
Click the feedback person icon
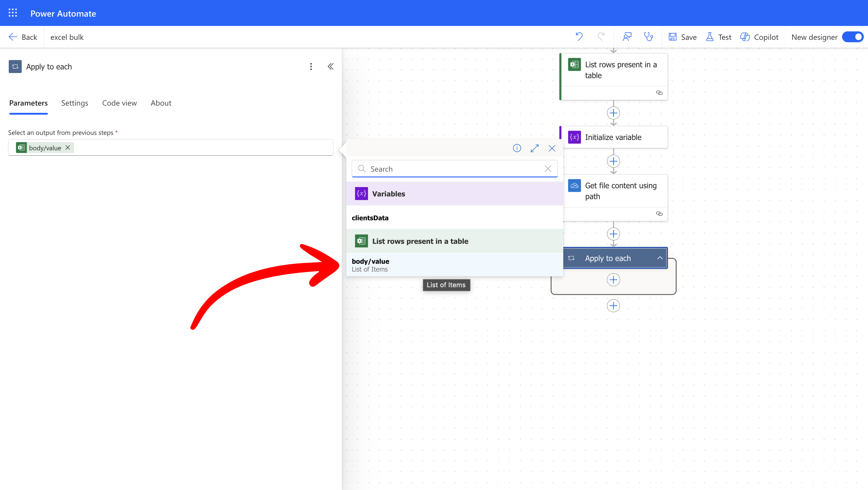click(x=627, y=37)
